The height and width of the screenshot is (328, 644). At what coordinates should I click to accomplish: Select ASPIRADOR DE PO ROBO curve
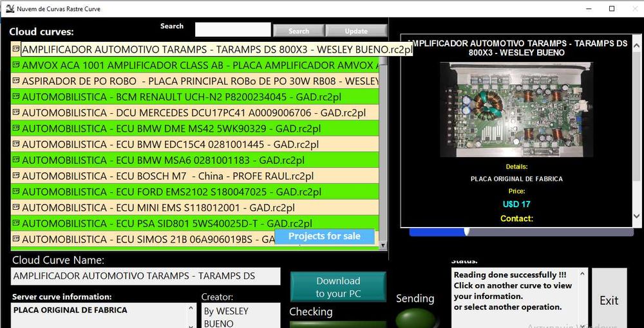194,81
